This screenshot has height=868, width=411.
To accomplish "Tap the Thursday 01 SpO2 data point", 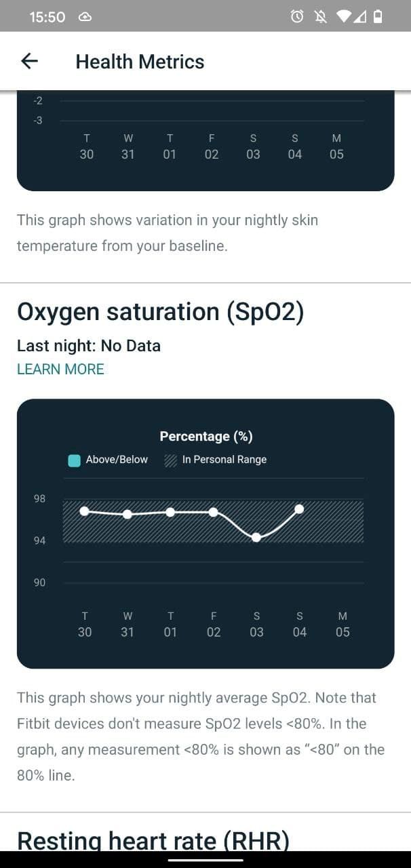I will click(170, 511).
